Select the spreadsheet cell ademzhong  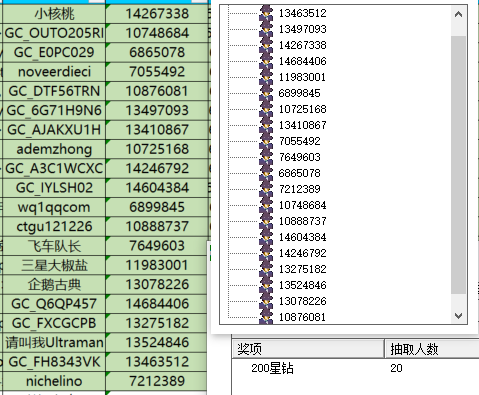click(x=54, y=149)
